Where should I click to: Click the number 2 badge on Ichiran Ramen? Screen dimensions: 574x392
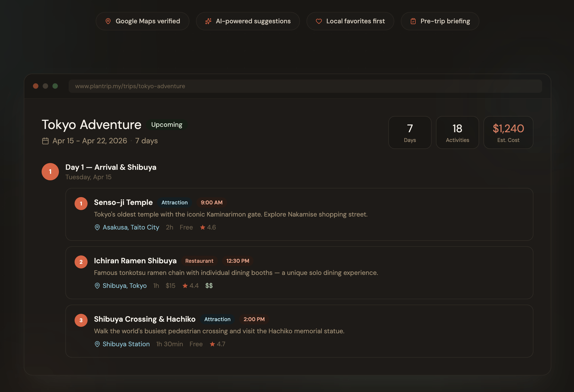81,262
